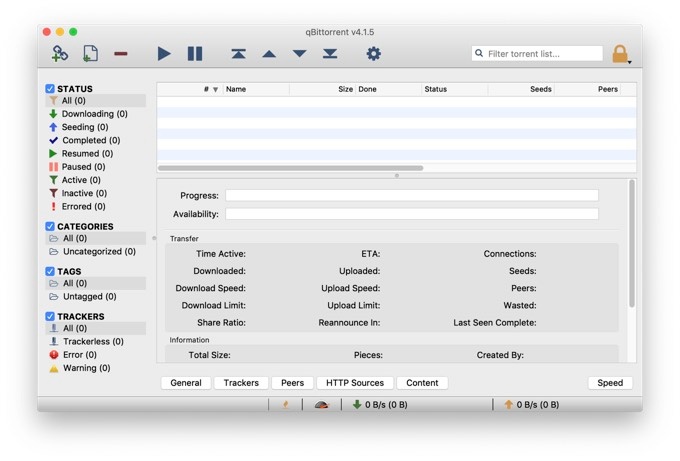680x461 pixels.
Task: Click the Pause icon in toolbar
Action: click(195, 54)
